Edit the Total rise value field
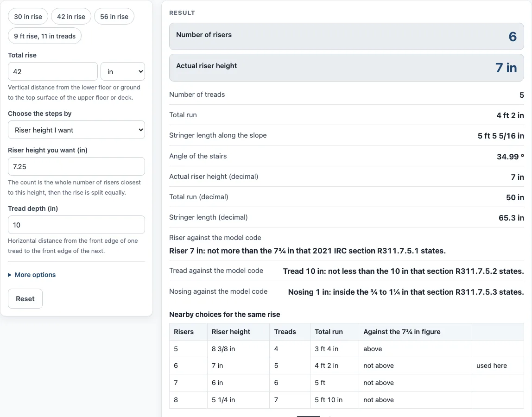The width and height of the screenshot is (532, 417). click(53, 72)
